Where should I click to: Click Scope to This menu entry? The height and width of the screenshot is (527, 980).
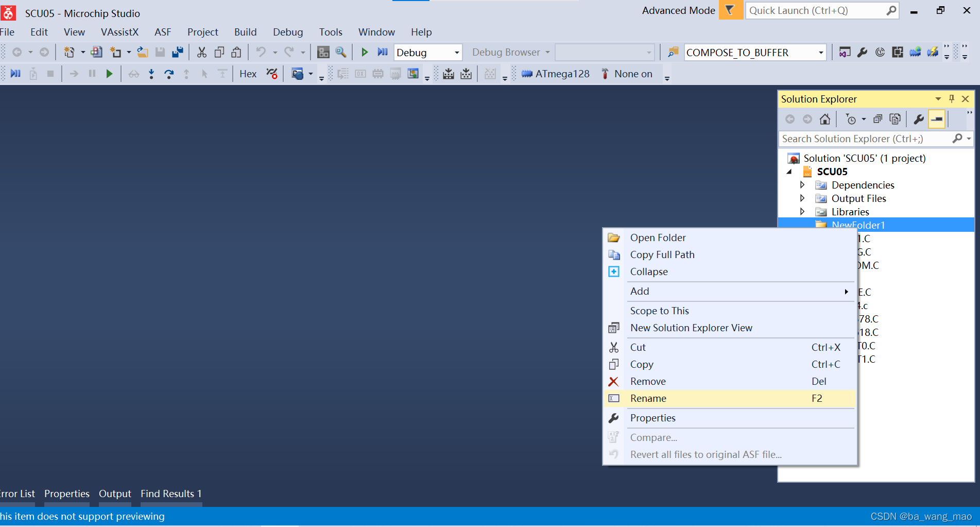click(729, 311)
